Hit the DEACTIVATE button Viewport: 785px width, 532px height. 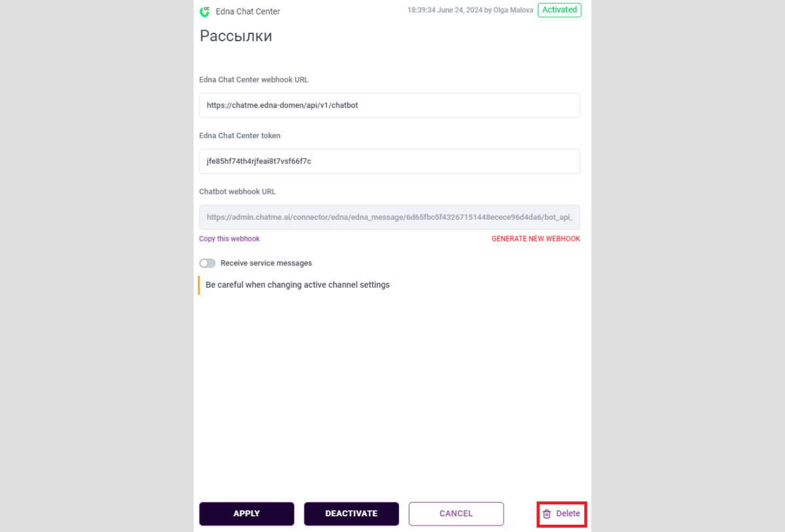(x=351, y=514)
